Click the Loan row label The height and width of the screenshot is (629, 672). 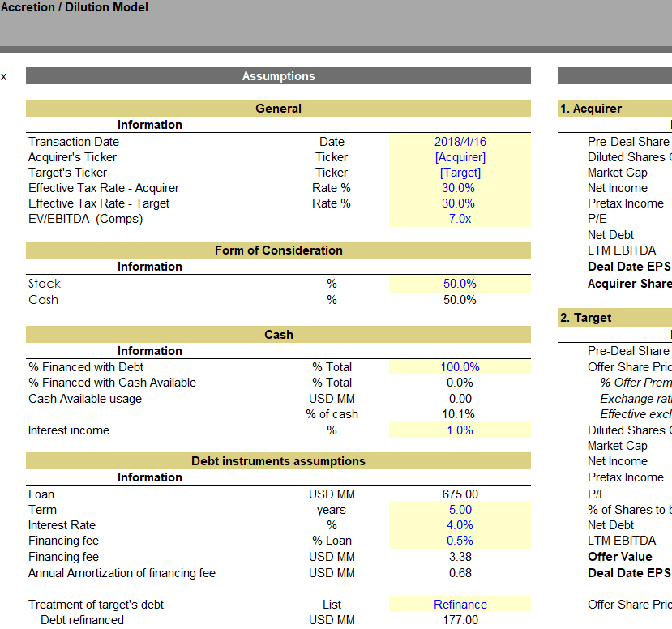click(41, 494)
